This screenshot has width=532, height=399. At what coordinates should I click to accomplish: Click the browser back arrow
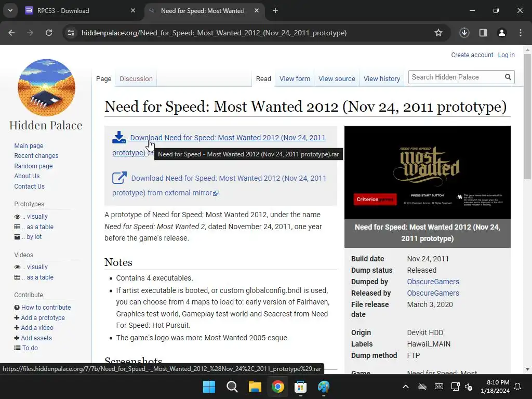pos(11,33)
